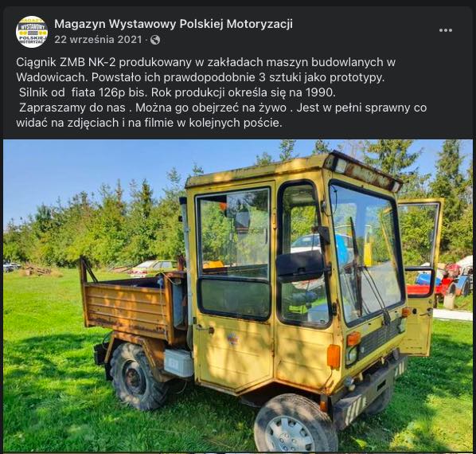The image size is (476, 454).
Task: Click the cab side door window
Action: (x=233, y=233)
